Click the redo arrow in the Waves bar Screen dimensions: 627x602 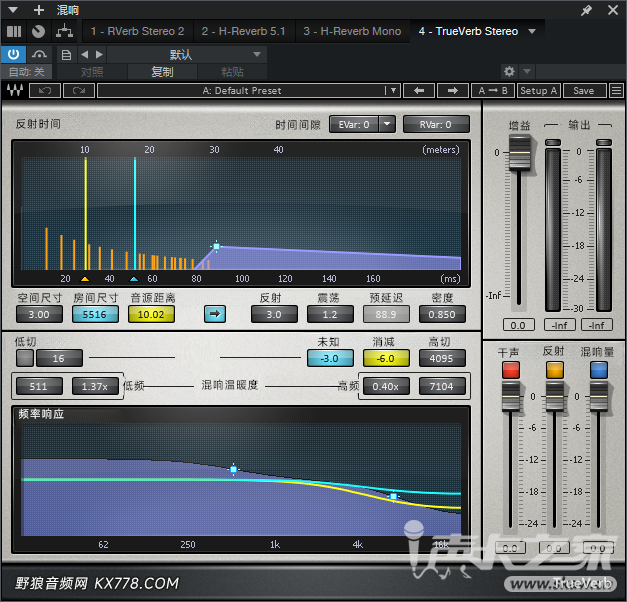[79, 90]
